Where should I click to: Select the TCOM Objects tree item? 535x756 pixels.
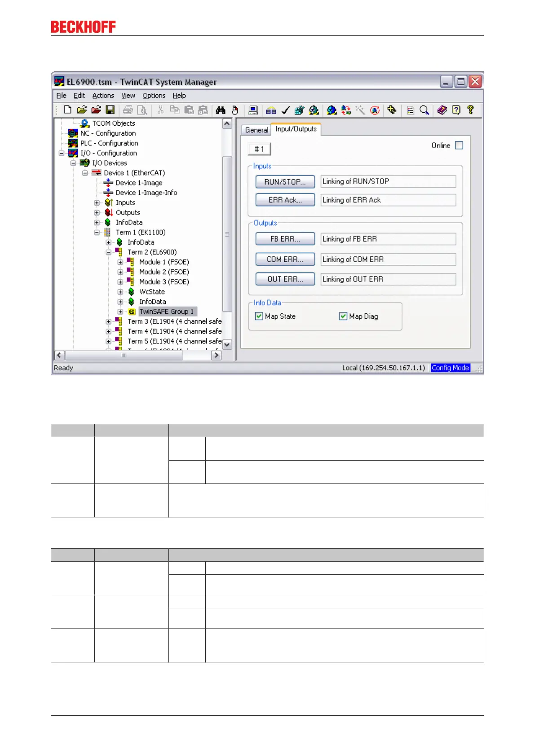pos(114,123)
